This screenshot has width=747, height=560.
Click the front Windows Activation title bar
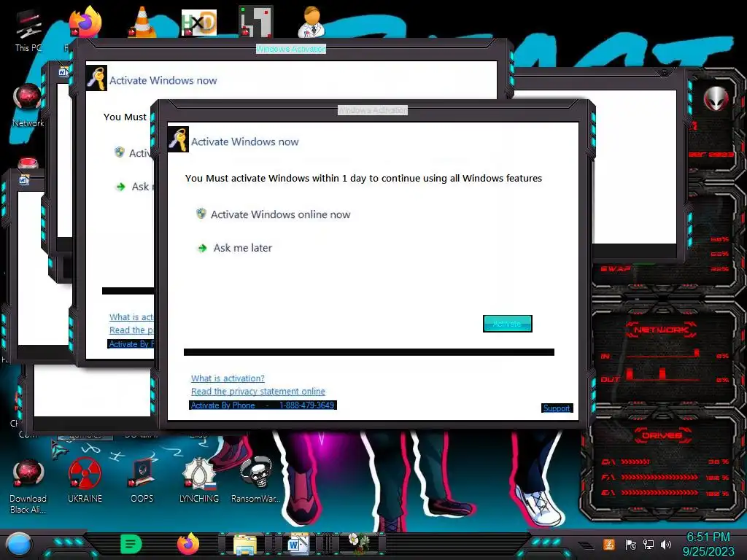click(x=373, y=111)
